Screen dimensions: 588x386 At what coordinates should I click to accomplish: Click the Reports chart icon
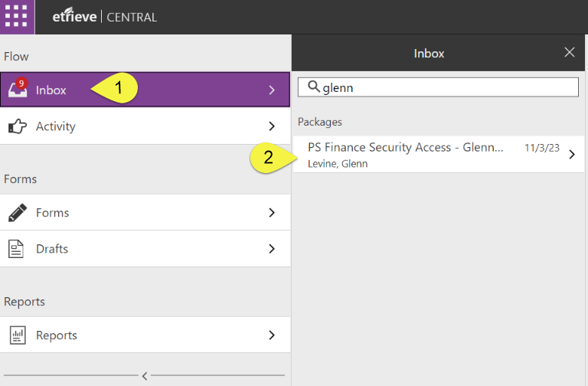(17, 335)
